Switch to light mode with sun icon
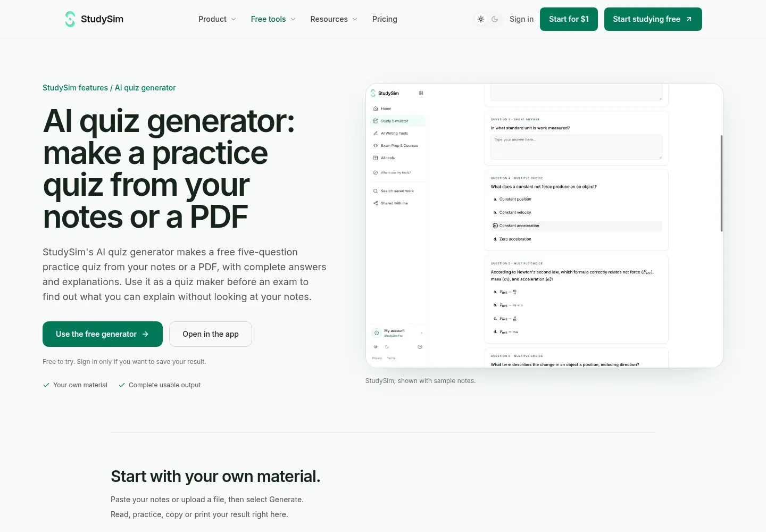Screen dimensions: 766x532 tap(481, 19)
